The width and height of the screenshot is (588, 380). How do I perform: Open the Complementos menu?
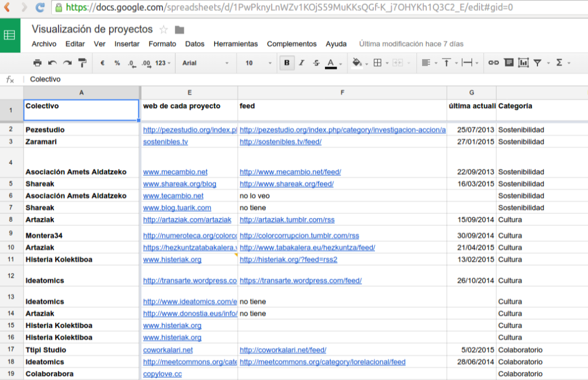292,44
